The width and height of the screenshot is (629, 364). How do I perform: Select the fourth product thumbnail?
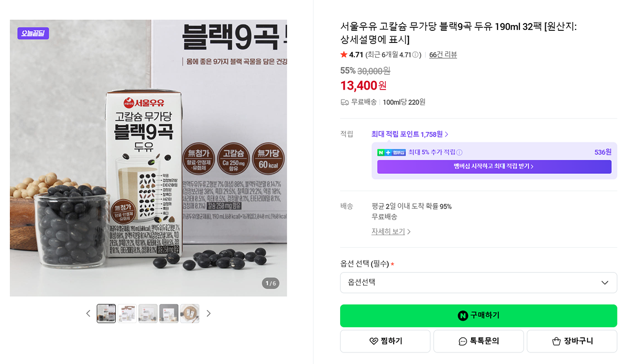click(x=169, y=314)
